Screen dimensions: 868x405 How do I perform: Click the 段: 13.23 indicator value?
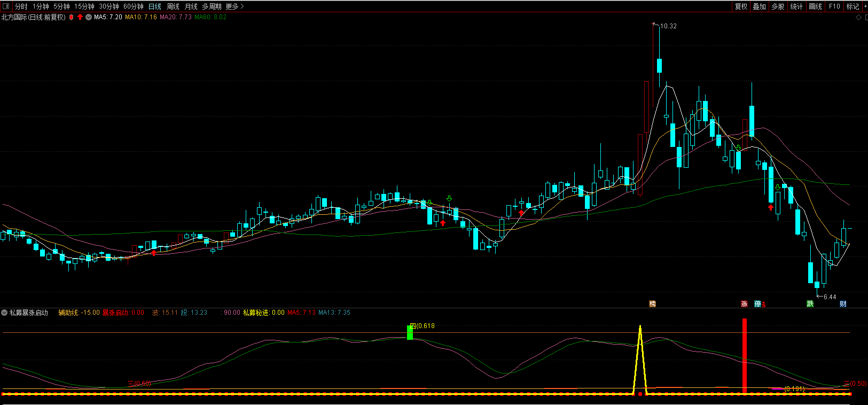click(x=194, y=313)
